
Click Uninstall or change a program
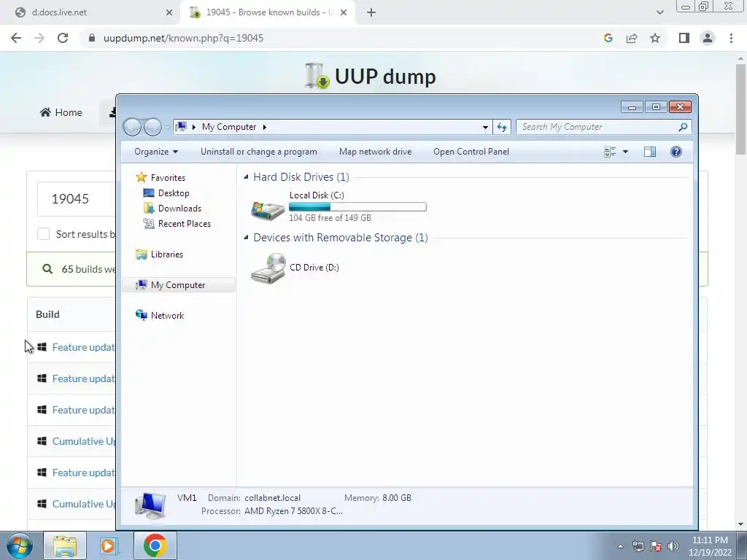point(259,152)
